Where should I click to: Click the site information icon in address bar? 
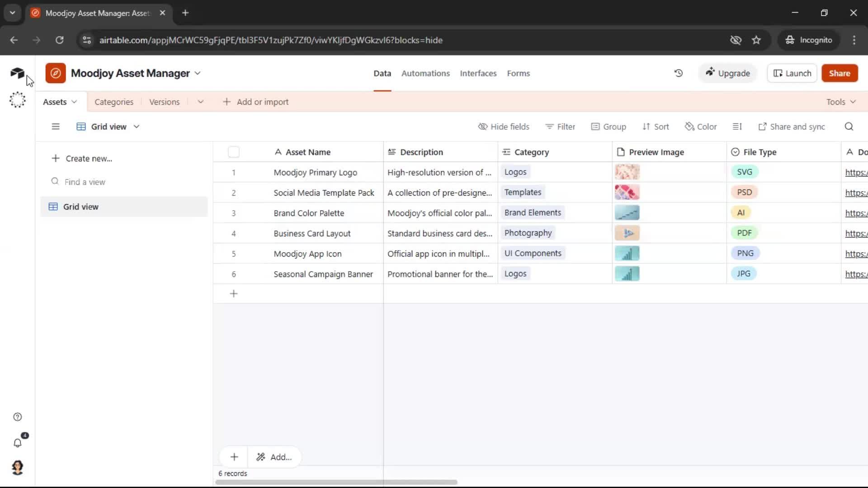87,40
